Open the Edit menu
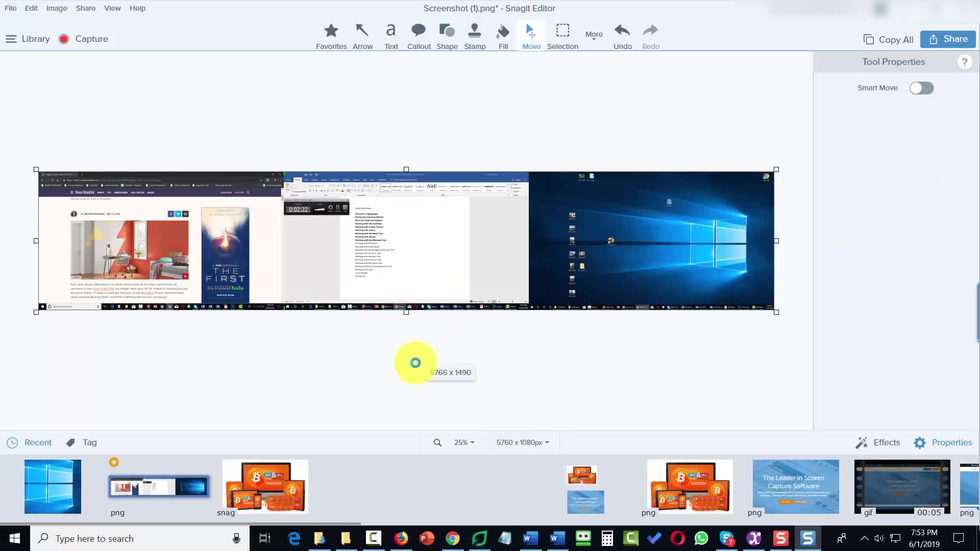 (x=31, y=8)
